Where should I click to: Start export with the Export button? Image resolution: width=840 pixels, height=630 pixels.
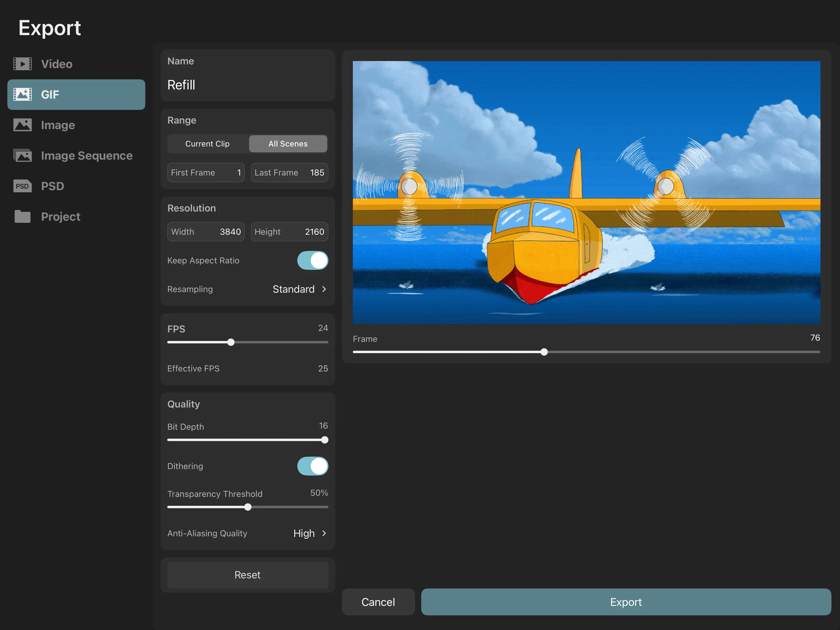pos(625,602)
